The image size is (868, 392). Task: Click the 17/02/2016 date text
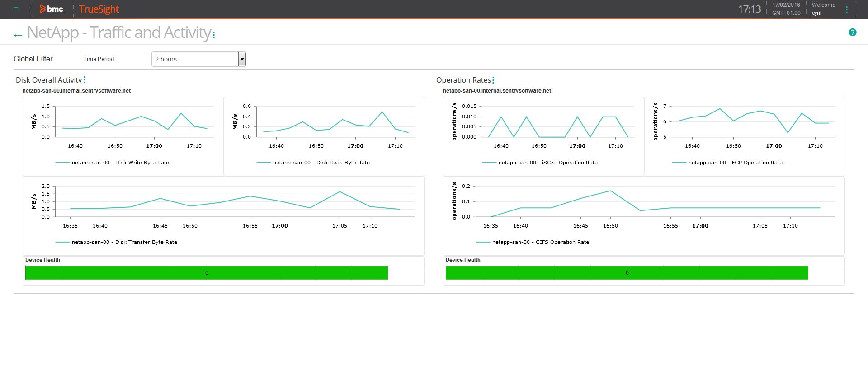(786, 5)
